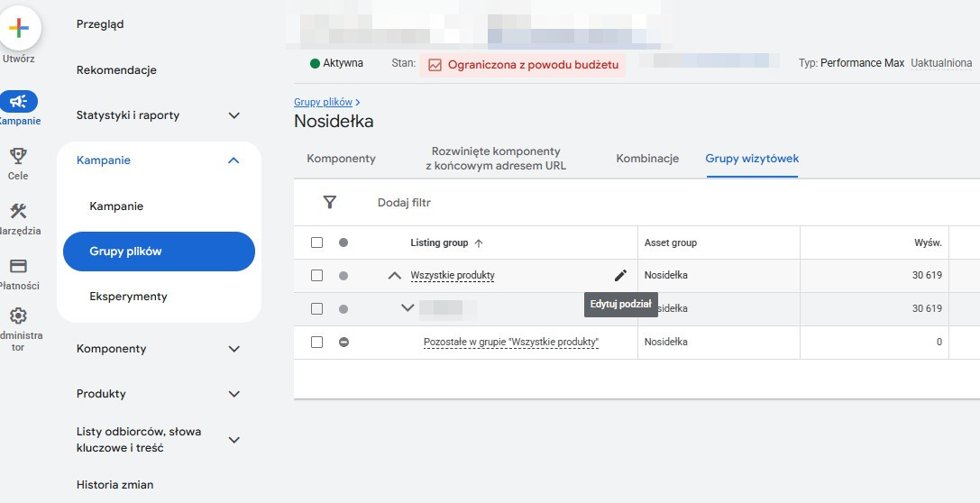Viewport: 980px width, 503px height.
Task: Switch to the Komponenty tab
Action: click(x=341, y=159)
